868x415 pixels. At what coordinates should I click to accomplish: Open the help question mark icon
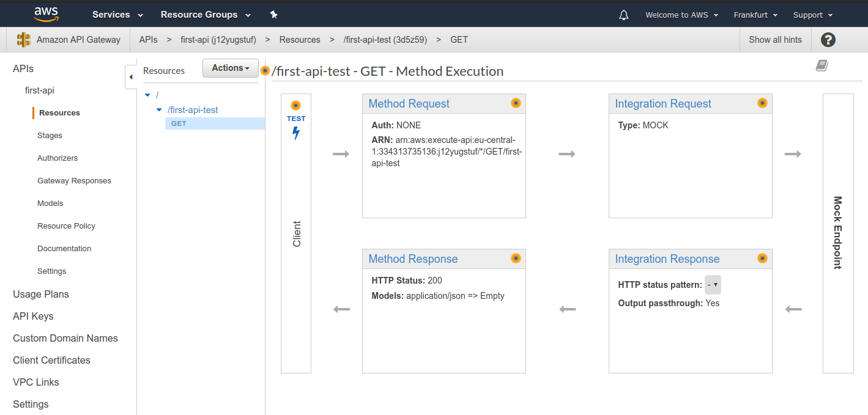[x=828, y=40]
